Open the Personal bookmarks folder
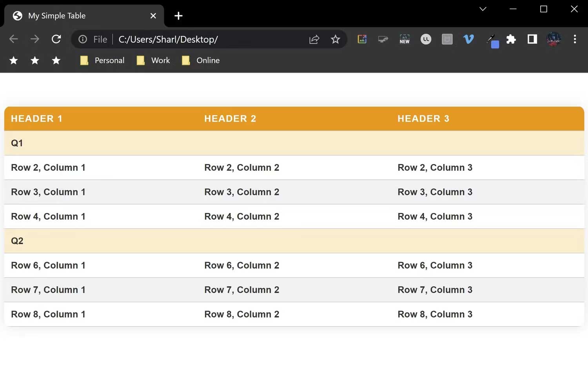Image resolution: width=588 pixels, height=381 pixels. click(102, 60)
